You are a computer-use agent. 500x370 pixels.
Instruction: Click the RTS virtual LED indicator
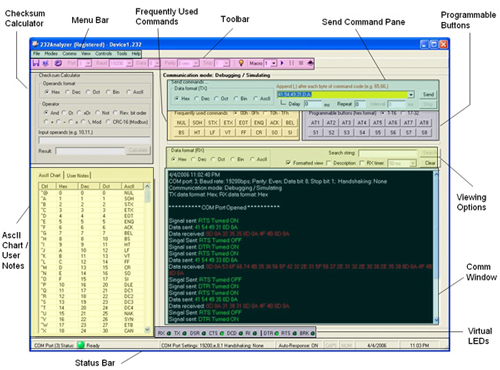(x=294, y=333)
